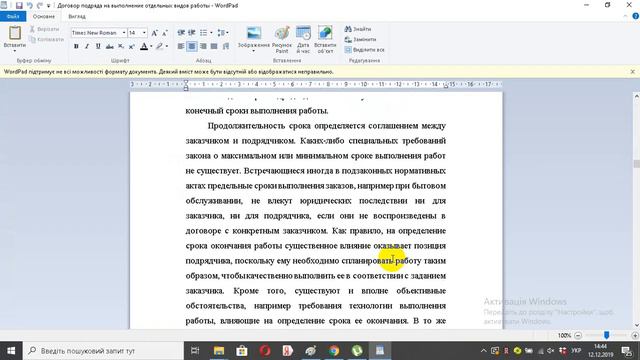Open Opera browser from the taskbar
Screen dimensions: 640x360
coord(265,351)
